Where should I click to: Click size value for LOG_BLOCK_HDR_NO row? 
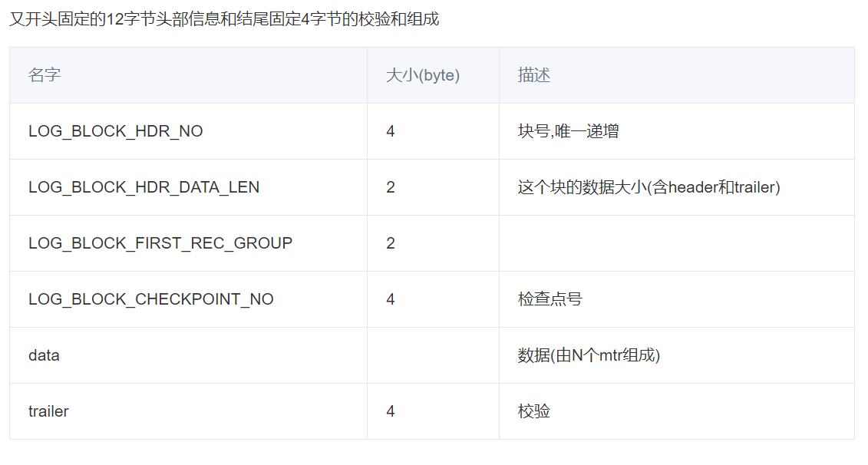click(391, 131)
